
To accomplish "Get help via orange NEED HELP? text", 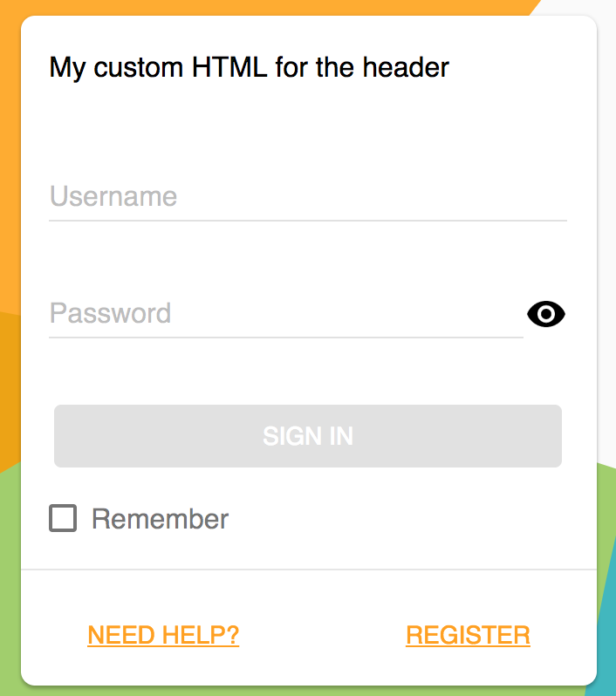I will (x=163, y=635).
